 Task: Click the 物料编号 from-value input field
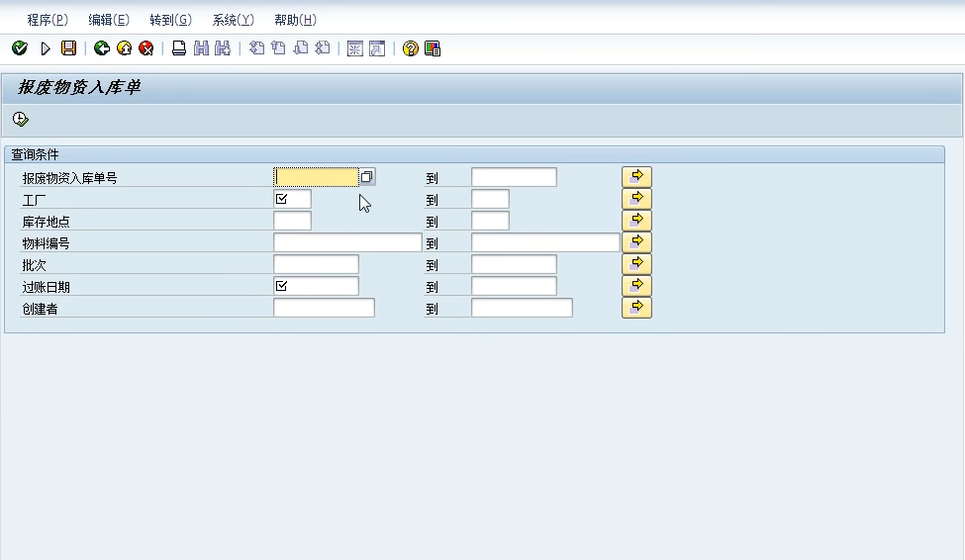pos(347,242)
